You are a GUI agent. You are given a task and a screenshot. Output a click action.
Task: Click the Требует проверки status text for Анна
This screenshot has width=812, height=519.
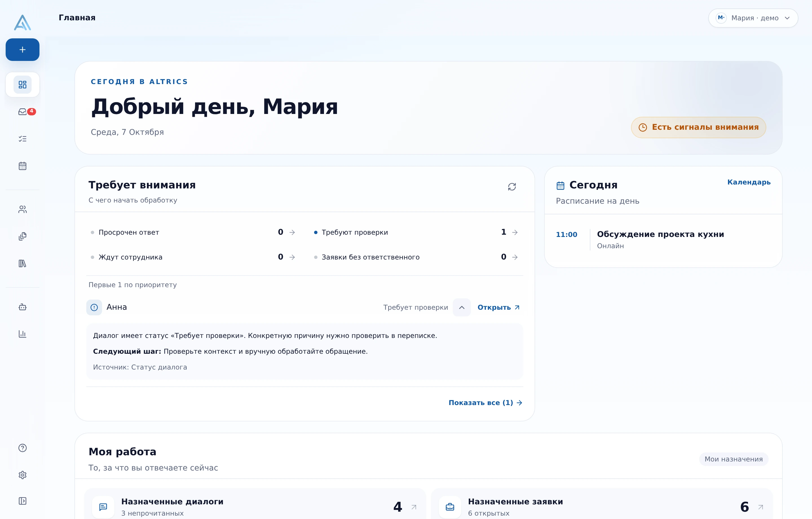point(415,307)
